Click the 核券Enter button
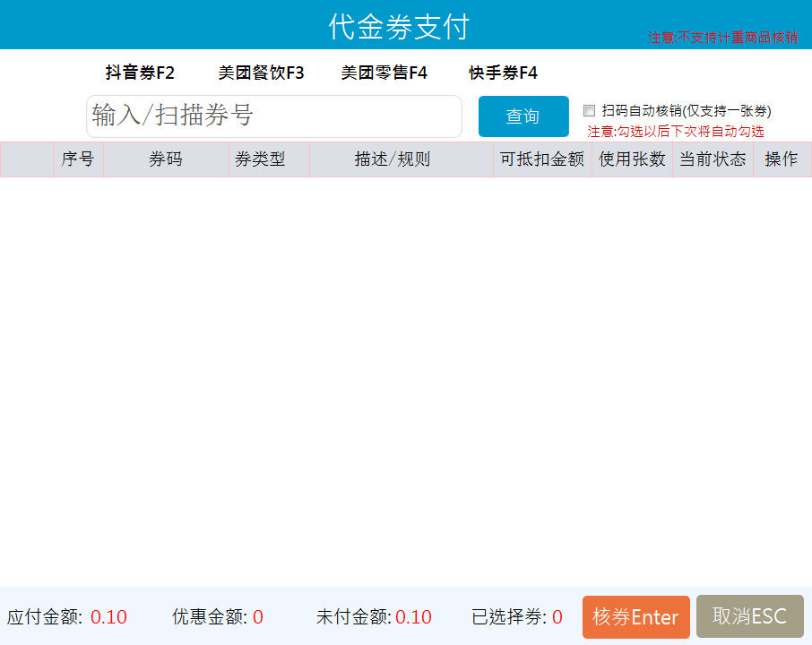This screenshot has width=812, height=645. (x=636, y=616)
